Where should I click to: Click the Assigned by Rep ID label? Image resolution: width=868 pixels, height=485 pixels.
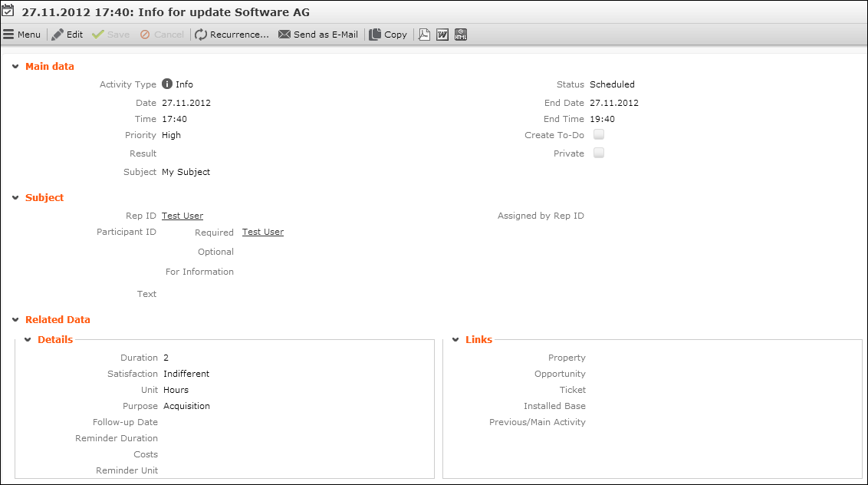(541, 216)
